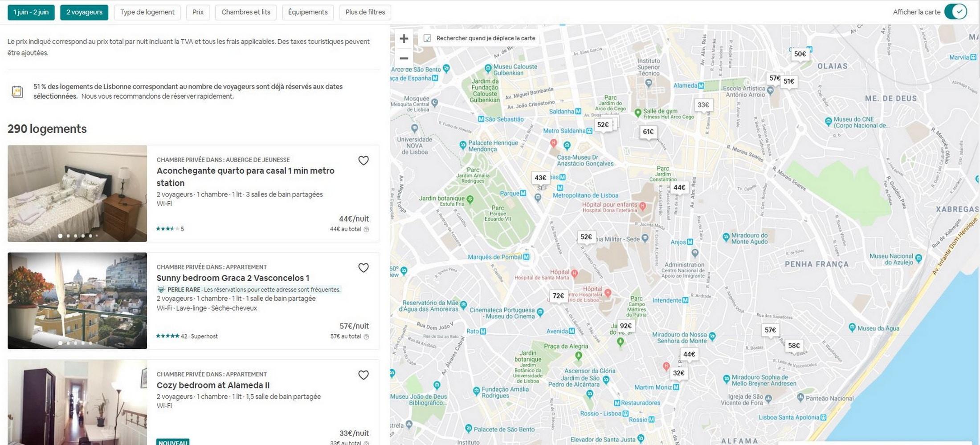
Task: Uncheck Rechercher quand je déplace la carte
Action: [427, 38]
